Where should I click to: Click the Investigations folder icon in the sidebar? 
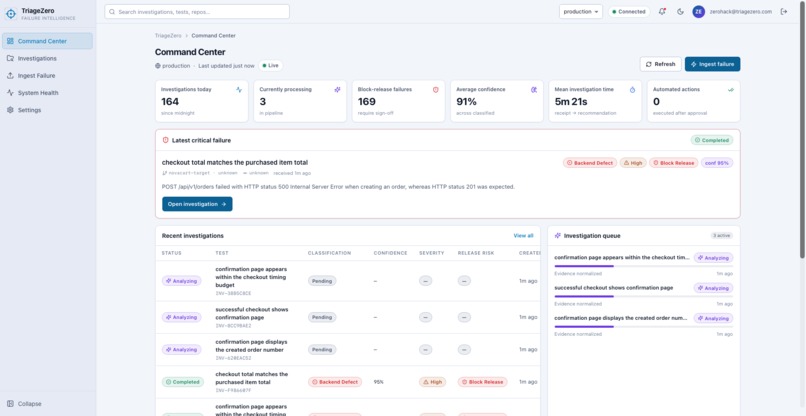pyautogui.click(x=10, y=58)
